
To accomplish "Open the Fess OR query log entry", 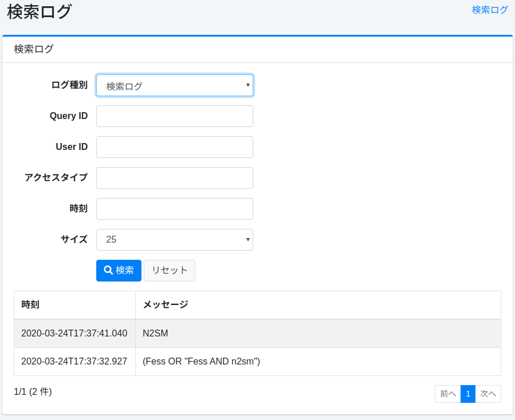I will [201, 362].
